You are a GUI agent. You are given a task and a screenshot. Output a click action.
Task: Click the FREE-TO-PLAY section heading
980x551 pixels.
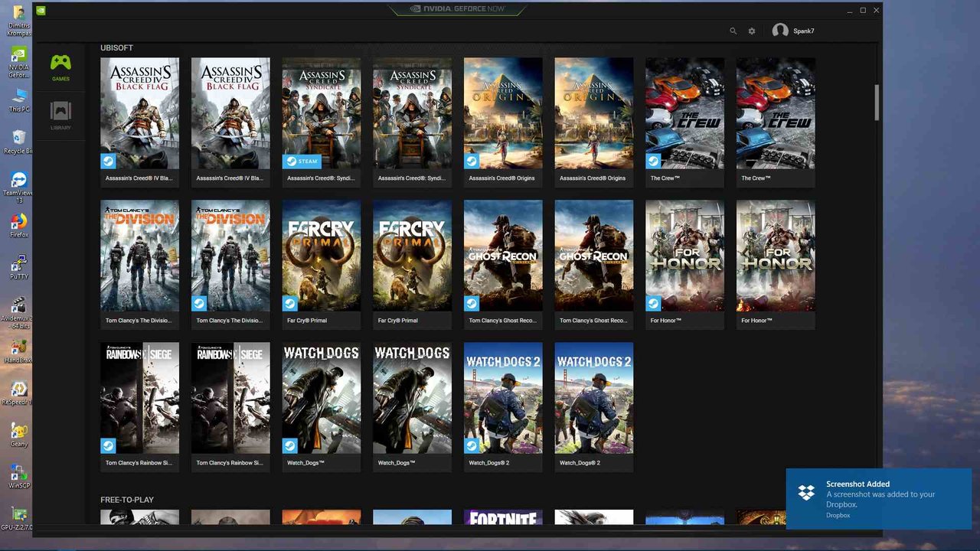(127, 500)
